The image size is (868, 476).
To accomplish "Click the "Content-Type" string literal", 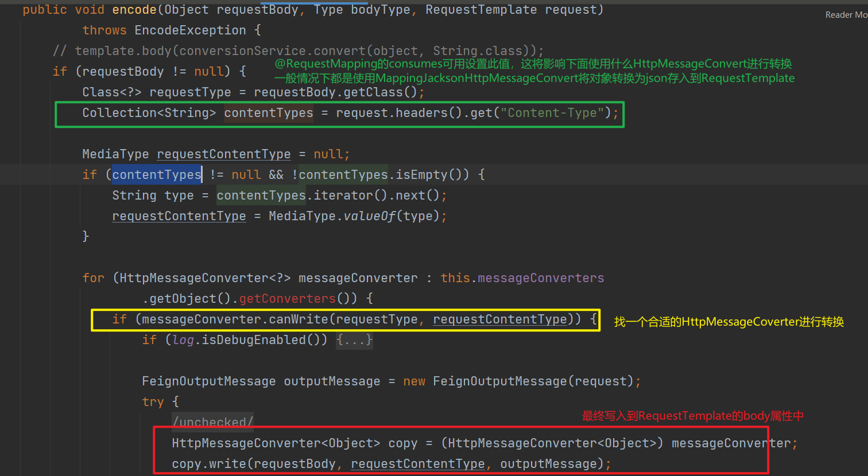I will point(552,113).
